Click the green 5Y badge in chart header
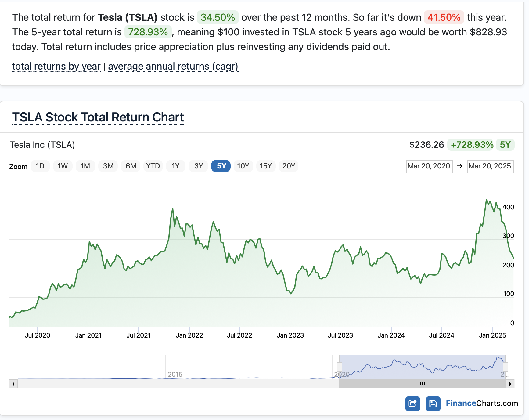529x420 pixels. pos(505,145)
